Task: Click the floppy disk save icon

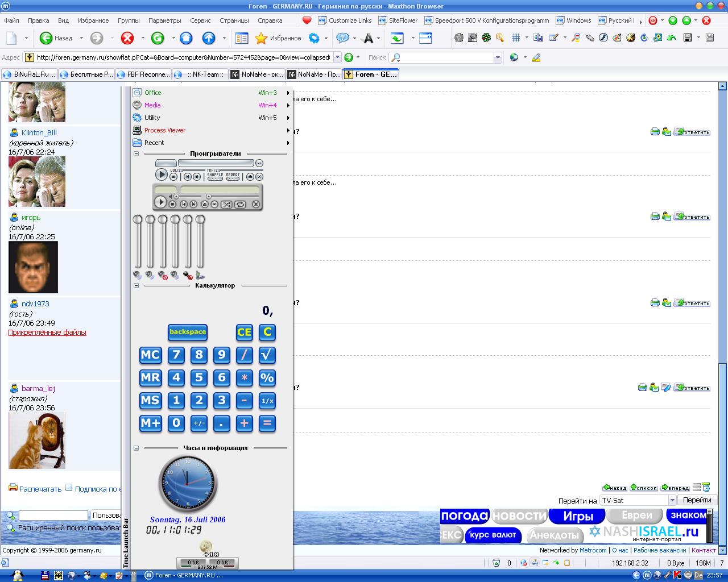Action: (x=688, y=38)
